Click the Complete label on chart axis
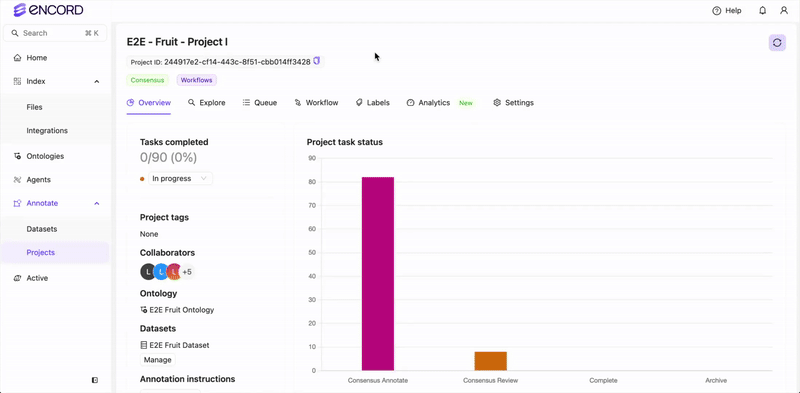 603,381
